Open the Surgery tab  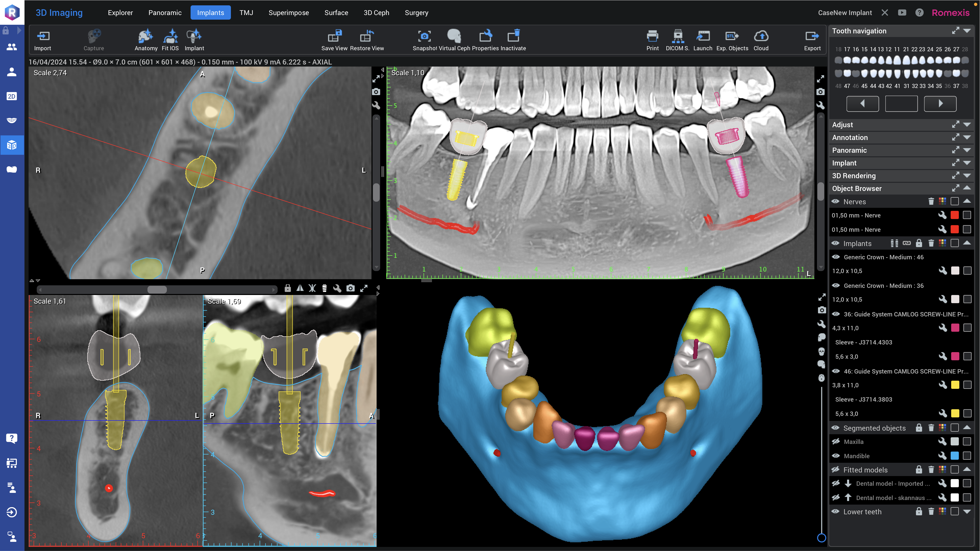point(417,12)
